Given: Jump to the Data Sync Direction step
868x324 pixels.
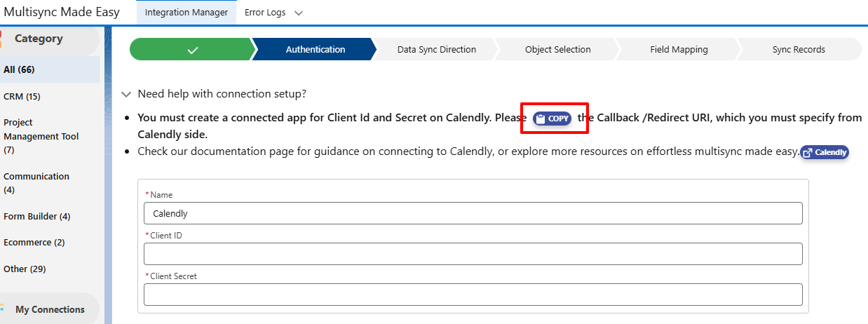Looking at the screenshot, I should click(x=436, y=50).
